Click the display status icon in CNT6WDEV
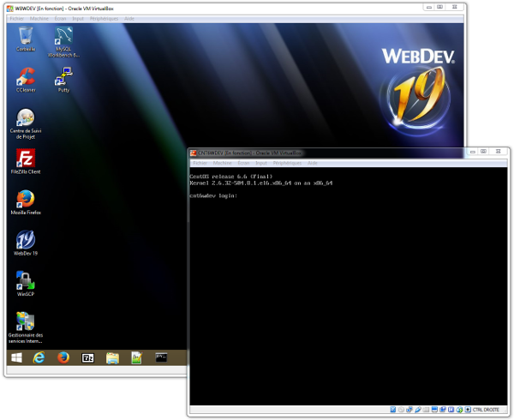 [x=434, y=410]
